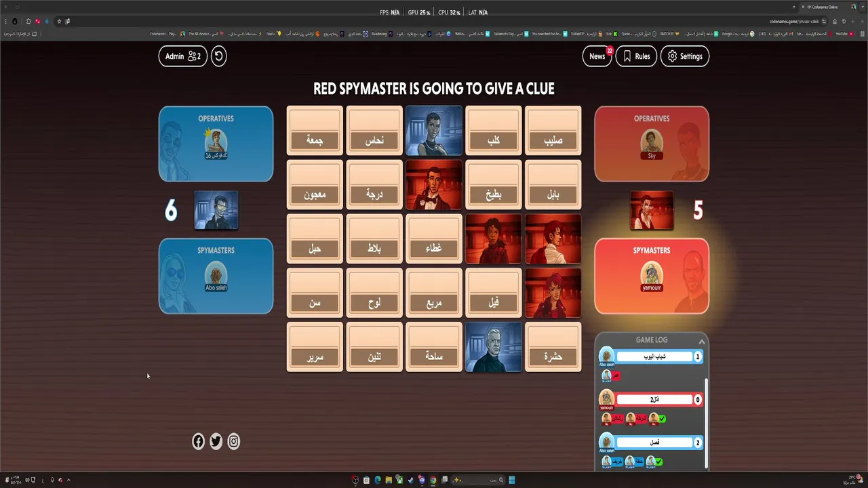Click the red team remaining agent thumbnail
This screenshot has height=488, width=868.
pos(652,210)
